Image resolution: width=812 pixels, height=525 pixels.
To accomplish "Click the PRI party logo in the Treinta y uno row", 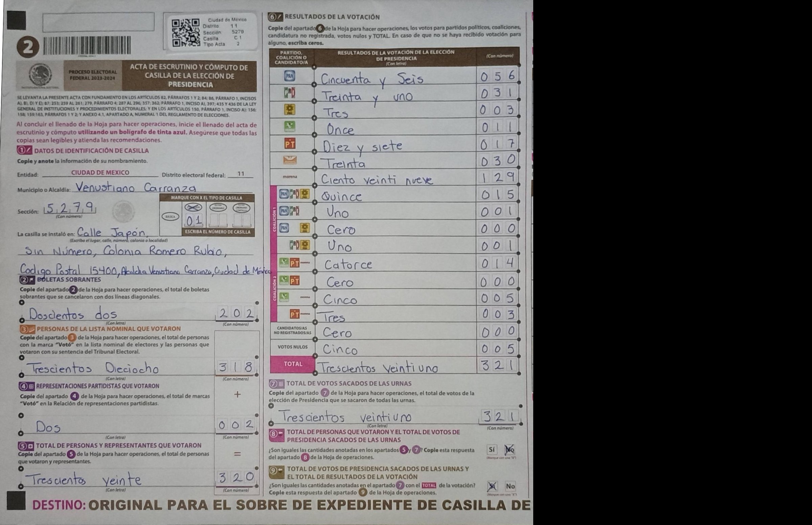I will 290,93.
